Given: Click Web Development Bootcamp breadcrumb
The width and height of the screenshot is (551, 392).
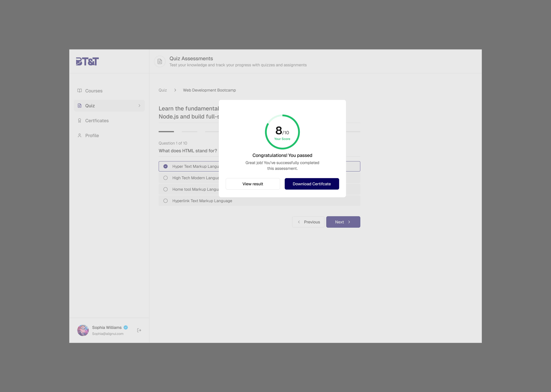Looking at the screenshot, I should [x=209, y=90].
